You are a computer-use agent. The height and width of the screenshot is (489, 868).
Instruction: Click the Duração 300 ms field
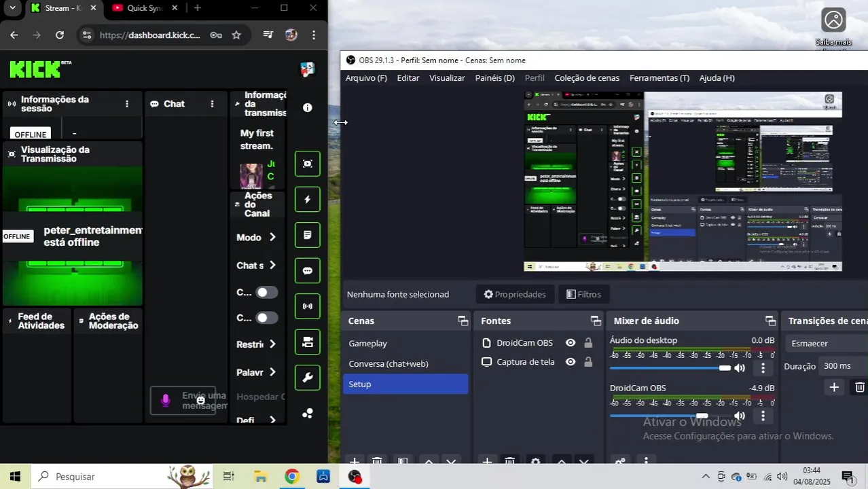843,366
